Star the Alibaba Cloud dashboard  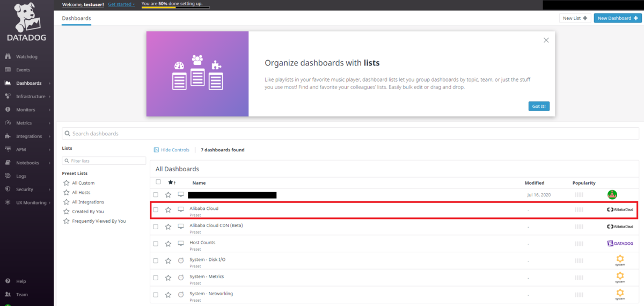tap(168, 209)
